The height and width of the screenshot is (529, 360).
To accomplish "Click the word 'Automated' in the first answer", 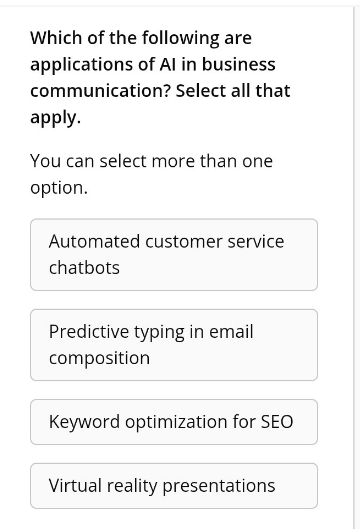I will (x=94, y=242).
